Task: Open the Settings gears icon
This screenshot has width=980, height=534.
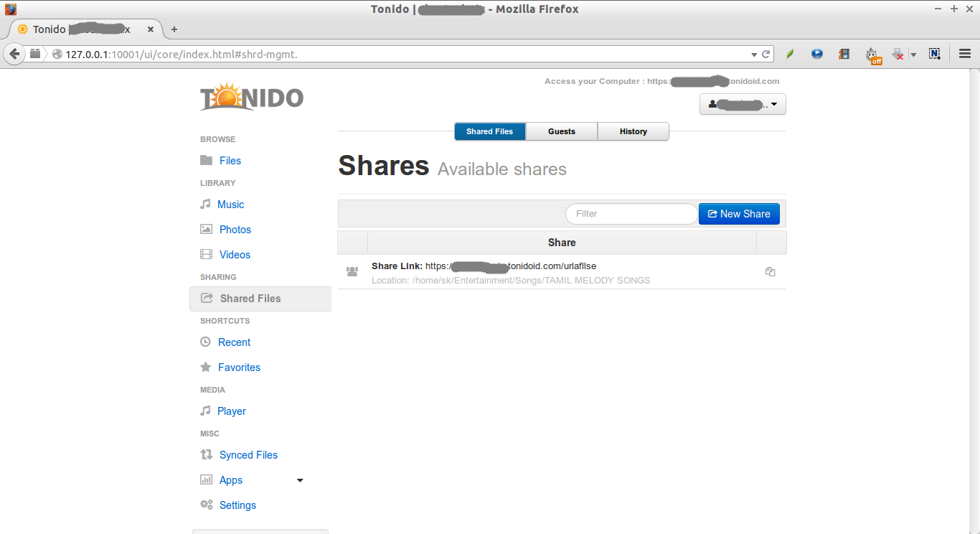Action: [206, 505]
